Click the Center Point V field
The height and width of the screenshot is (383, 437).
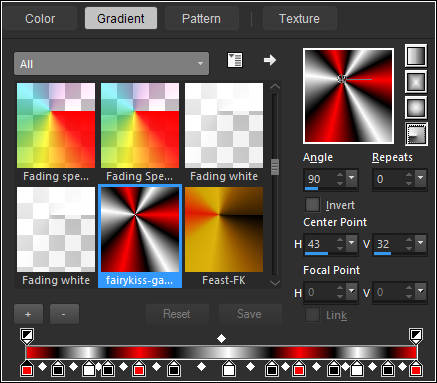(389, 244)
